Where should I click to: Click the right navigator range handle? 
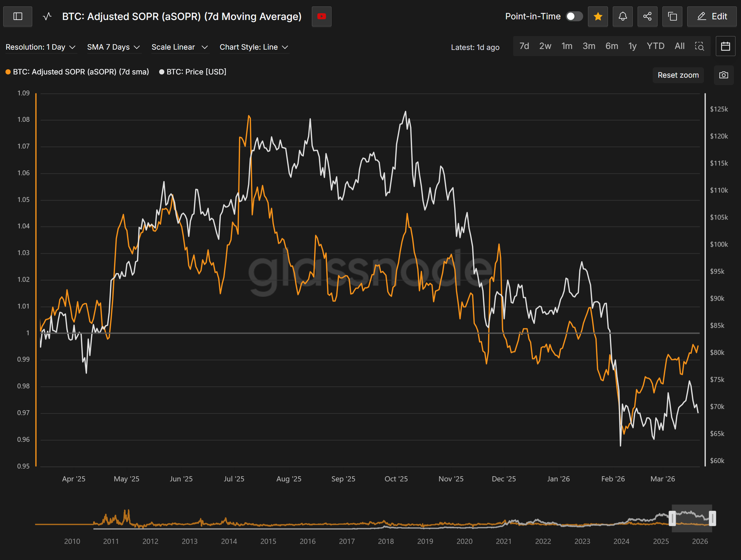point(712,518)
